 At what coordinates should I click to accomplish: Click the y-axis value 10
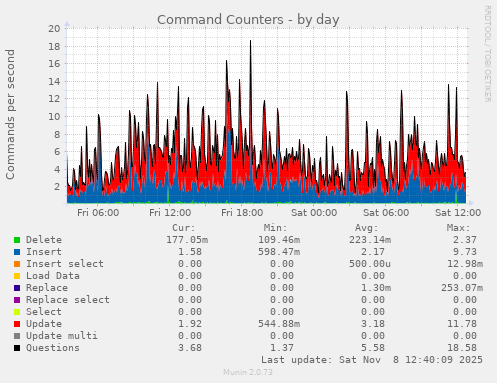click(54, 117)
